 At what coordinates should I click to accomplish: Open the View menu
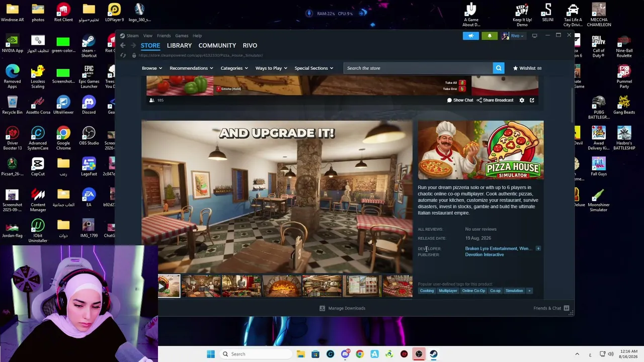147,36
